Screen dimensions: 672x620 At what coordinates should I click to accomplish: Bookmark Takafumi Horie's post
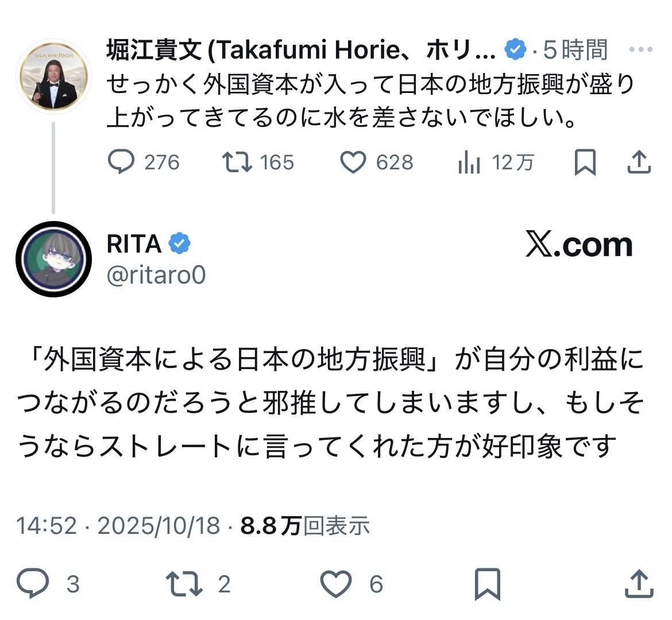pos(585,162)
